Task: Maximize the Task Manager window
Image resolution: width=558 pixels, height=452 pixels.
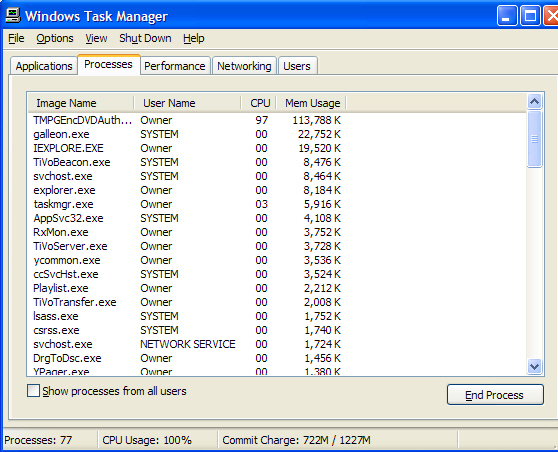Action: (530, 16)
